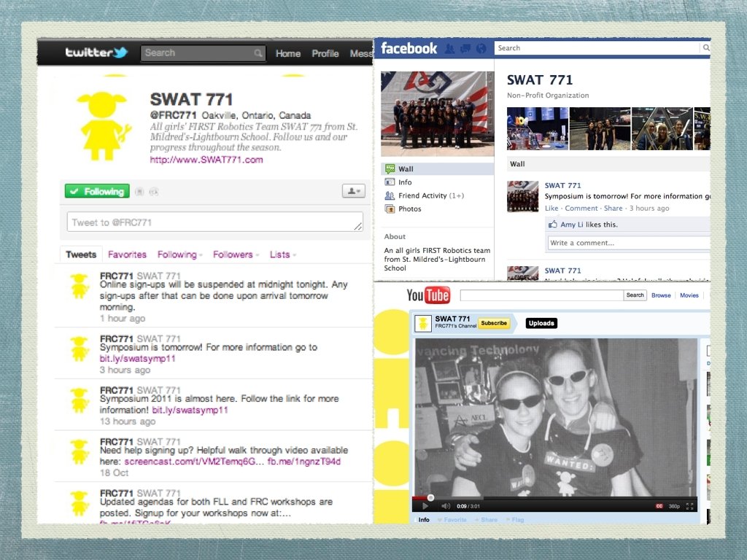Go to Twitter Home
This screenshot has width=747, height=560.
click(287, 53)
